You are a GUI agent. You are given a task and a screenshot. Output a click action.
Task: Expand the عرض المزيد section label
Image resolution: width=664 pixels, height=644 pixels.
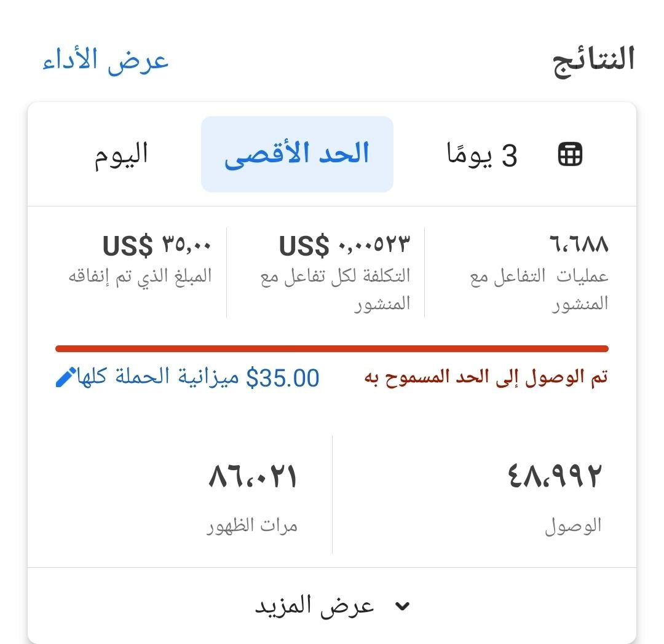(x=315, y=606)
